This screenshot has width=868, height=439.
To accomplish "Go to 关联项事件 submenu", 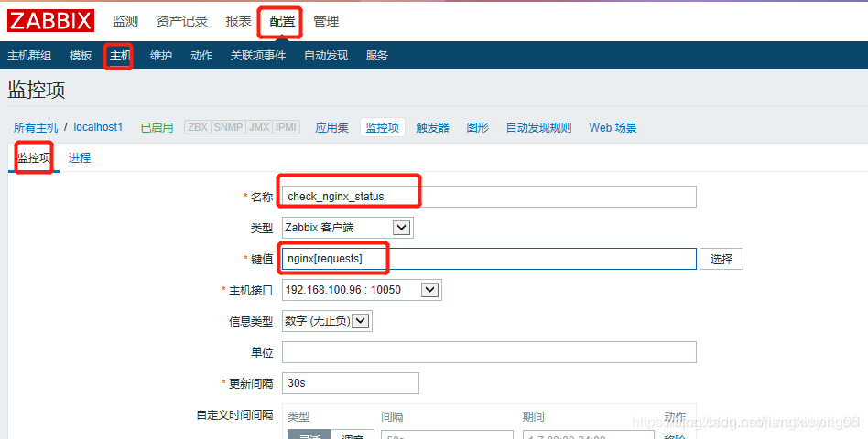I will (x=258, y=55).
